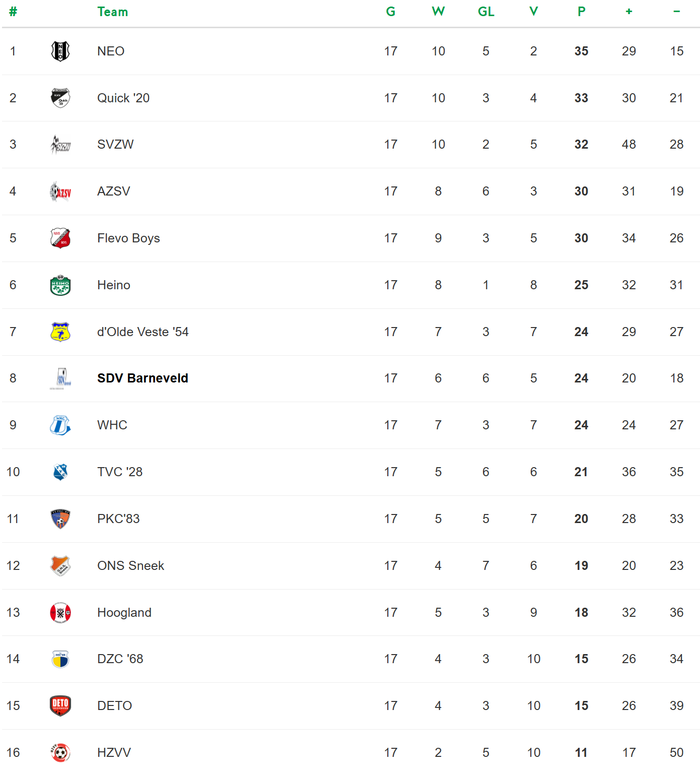Open the SVZW team name link

tap(115, 145)
